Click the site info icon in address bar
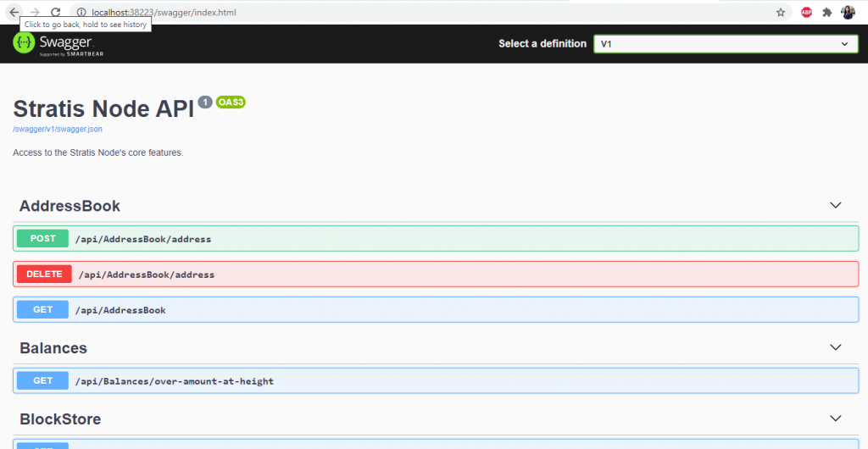Screen dimensions: 868x449 81,12
